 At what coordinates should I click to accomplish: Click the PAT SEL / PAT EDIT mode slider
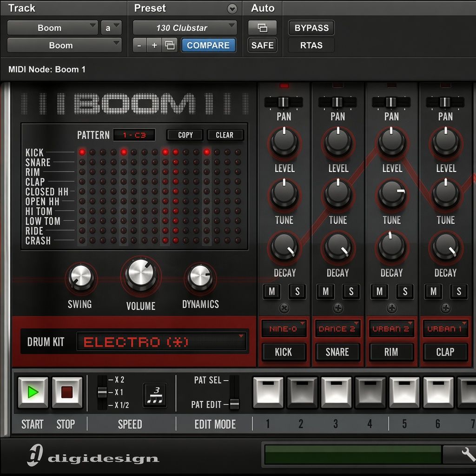(234, 392)
